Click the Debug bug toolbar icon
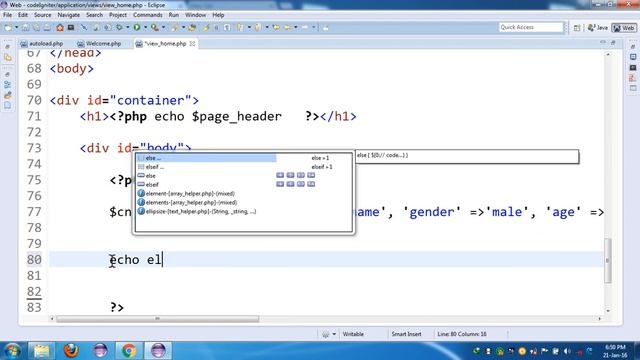 pyautogui.click(x=120, y=27)
